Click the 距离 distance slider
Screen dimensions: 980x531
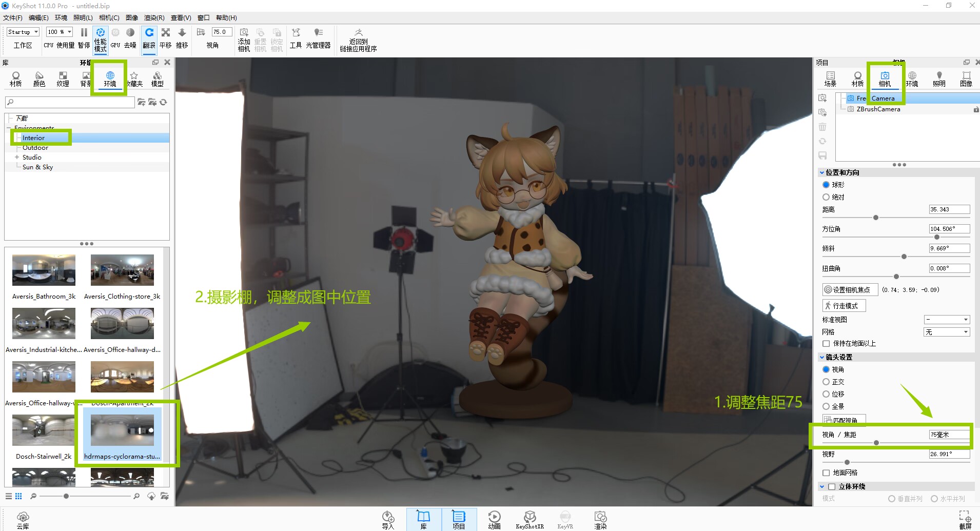(896, 218)
